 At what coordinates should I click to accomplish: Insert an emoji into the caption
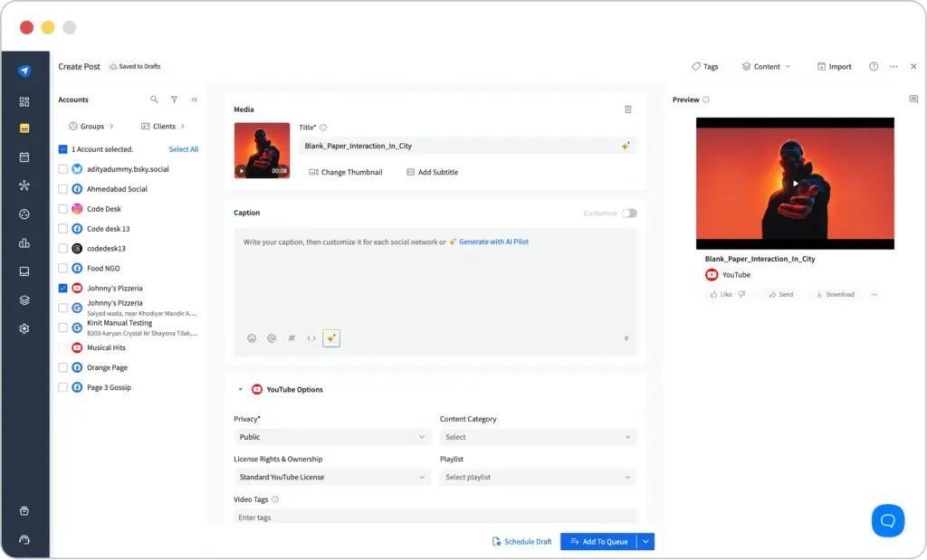tap(252, 337)
